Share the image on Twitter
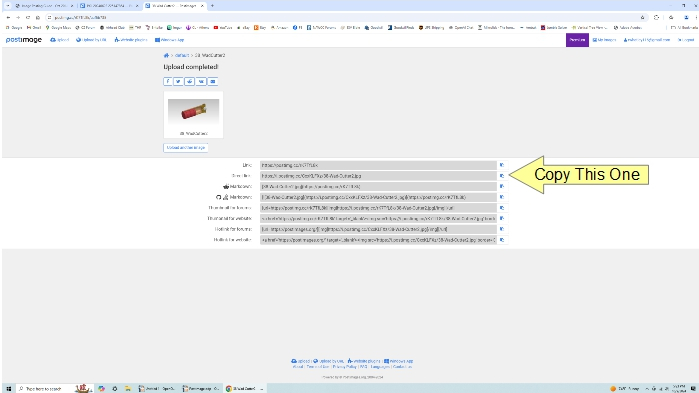This screenshot has height=393, width=699. pyautogui.click(x=178, y=82)
